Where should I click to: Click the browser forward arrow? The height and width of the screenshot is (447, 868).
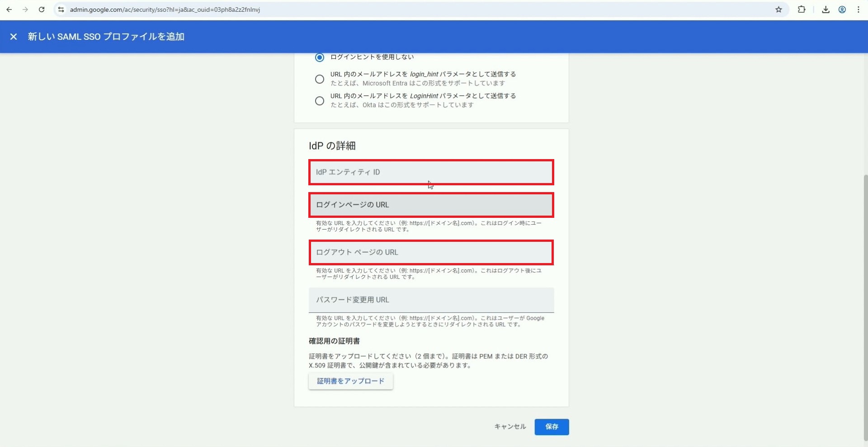(25, 9)
